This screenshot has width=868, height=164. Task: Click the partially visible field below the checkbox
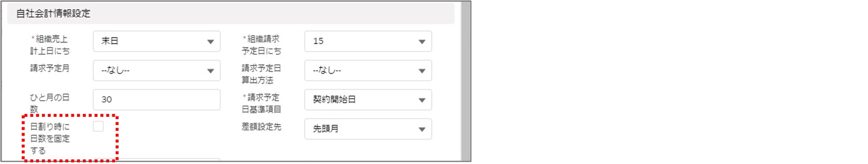click(x=157, y=159)
